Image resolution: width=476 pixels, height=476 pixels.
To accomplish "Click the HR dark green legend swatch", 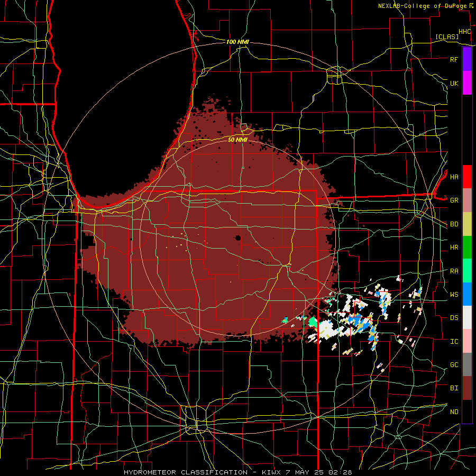I will (467, 248).
